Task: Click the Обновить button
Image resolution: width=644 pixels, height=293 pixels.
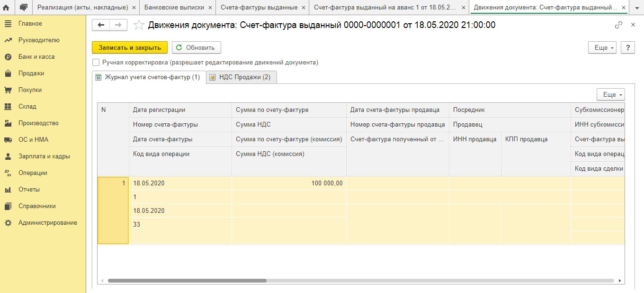Action: point(196,47)
